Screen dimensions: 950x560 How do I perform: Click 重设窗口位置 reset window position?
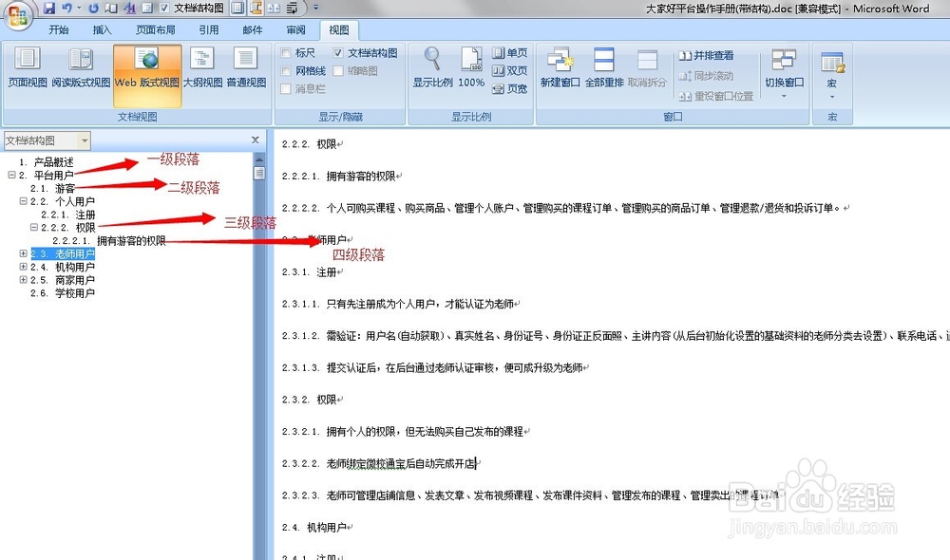[715, 96]
